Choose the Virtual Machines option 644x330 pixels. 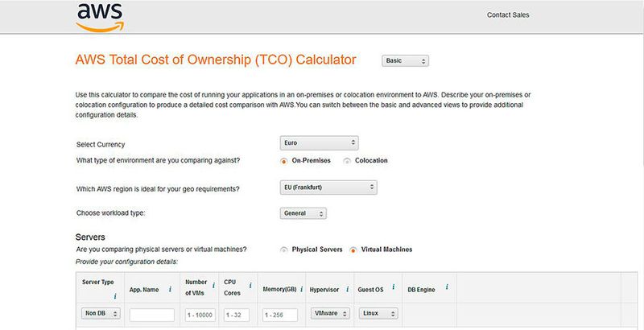[x=353, y=250]
